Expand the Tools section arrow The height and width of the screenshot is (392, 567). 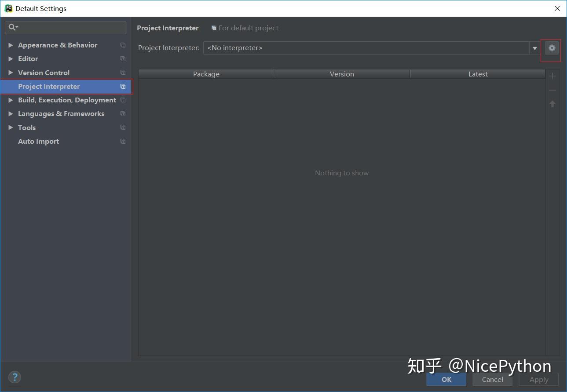point(11,127)
